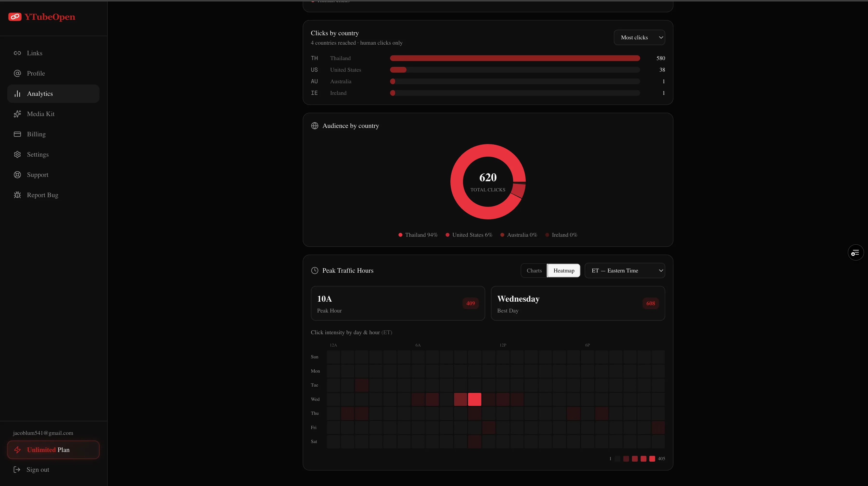
Task: Click the Thailand 94% legend entry
Action: 418,235
